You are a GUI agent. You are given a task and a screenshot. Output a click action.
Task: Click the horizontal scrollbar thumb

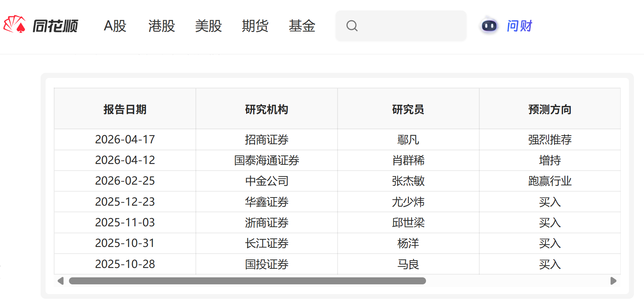pyautogui.click(x=247, y=281)
